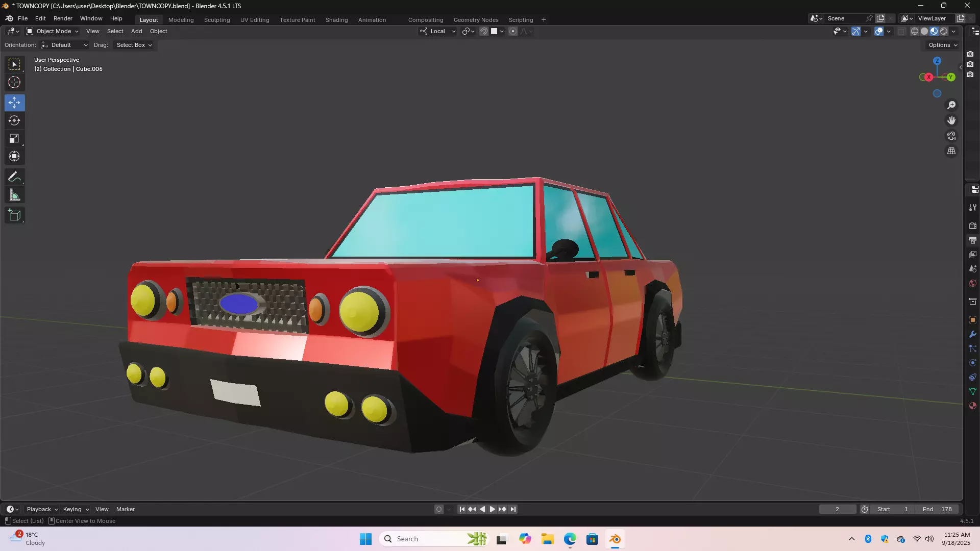Choose the Annotate tool
The height and width of the screenshot is (551, 980).
[14, 177]
